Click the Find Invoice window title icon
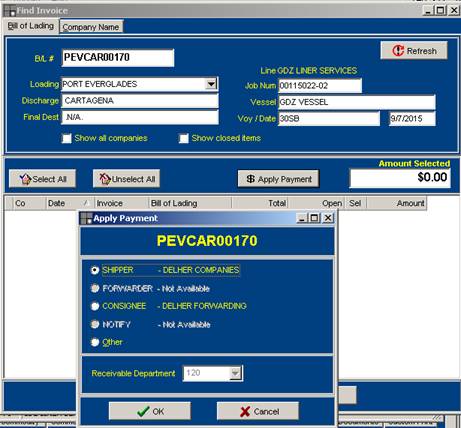 click(x=10, y=11)
